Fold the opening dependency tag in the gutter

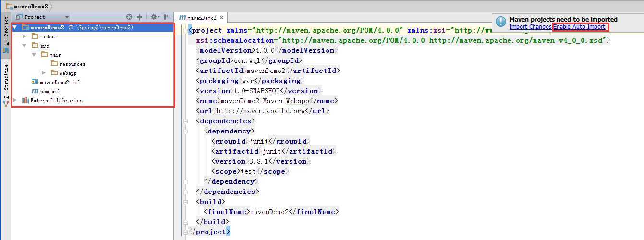(x=185, y=131)
